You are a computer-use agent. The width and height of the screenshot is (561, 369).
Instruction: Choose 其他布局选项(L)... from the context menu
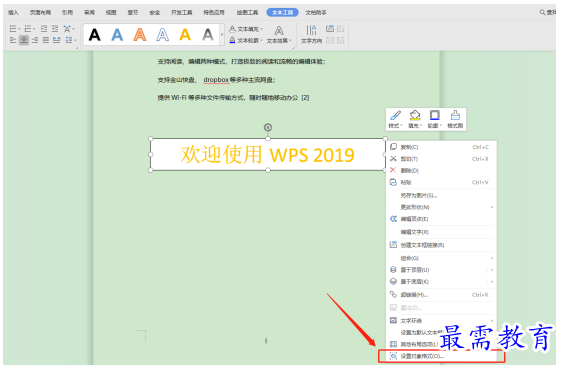(442, 344)
